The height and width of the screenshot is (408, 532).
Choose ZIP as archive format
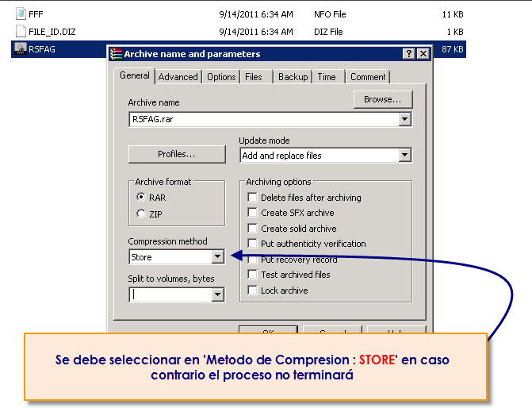[141, 214]
